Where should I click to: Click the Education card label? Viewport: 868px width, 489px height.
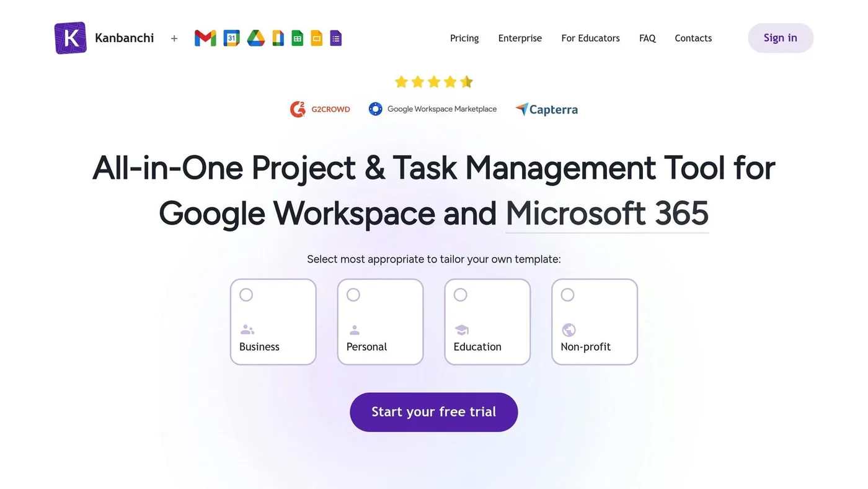pyautogui.click(x=477, y=347)
